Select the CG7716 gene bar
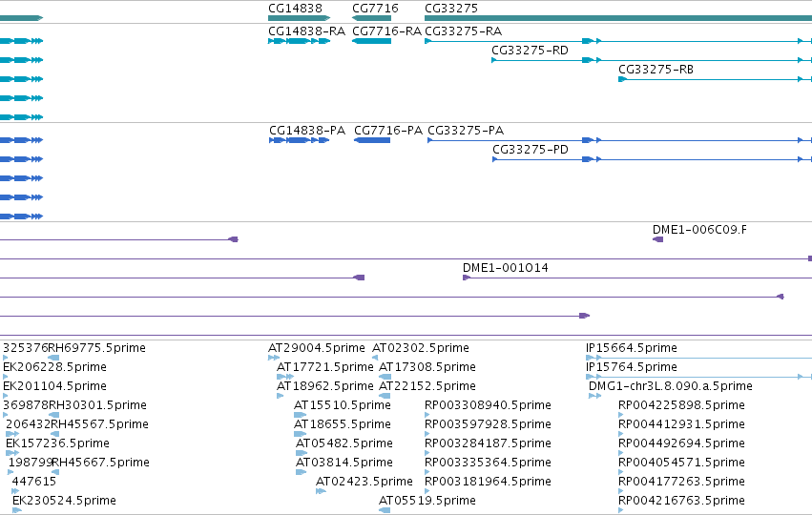 [x=371, y=18]
